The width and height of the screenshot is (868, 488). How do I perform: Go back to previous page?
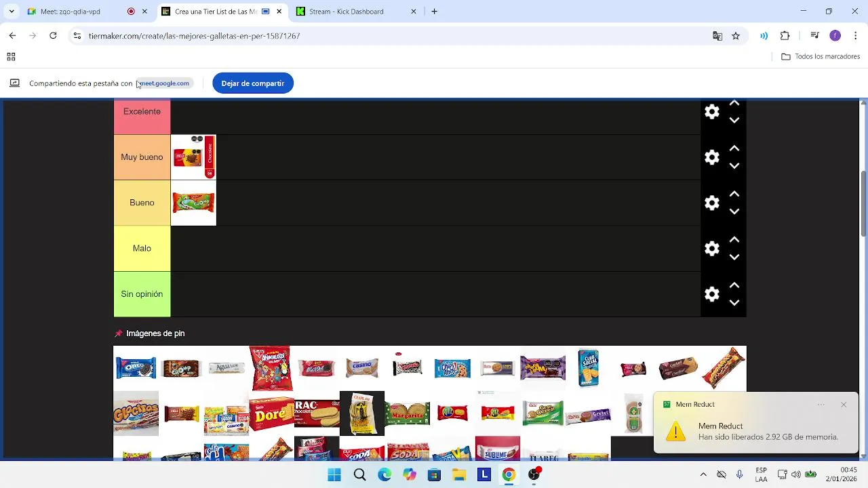[x=12, y=36]
